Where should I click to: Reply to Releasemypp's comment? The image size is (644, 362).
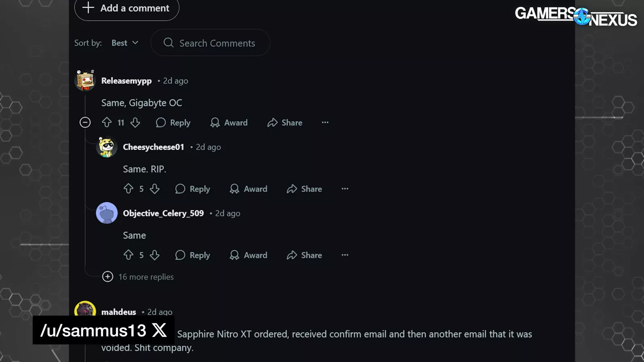pos(173,123)
